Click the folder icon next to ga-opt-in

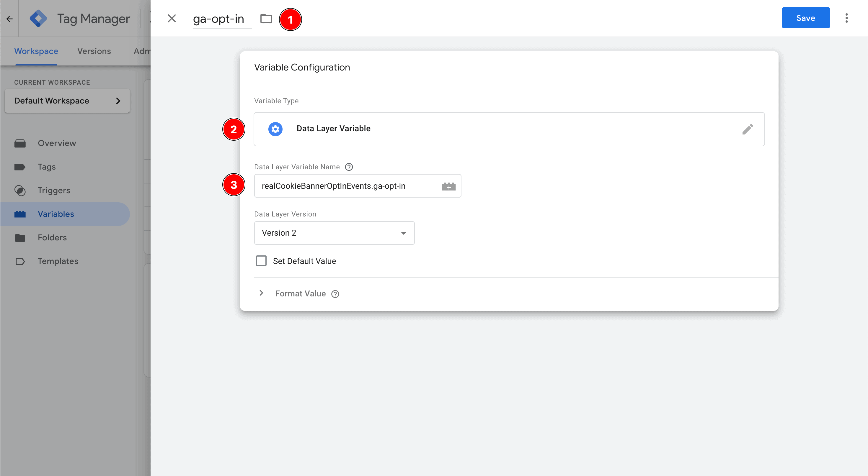[266, 19]
